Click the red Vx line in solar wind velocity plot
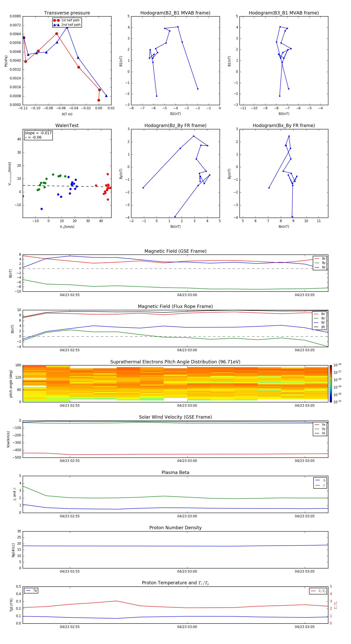 click(175, 454)
